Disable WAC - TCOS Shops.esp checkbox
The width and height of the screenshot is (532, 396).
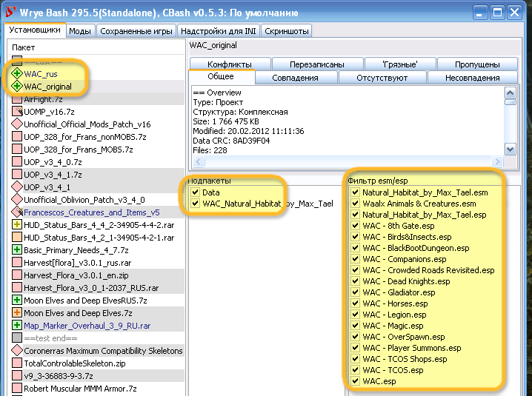[355, 359]
